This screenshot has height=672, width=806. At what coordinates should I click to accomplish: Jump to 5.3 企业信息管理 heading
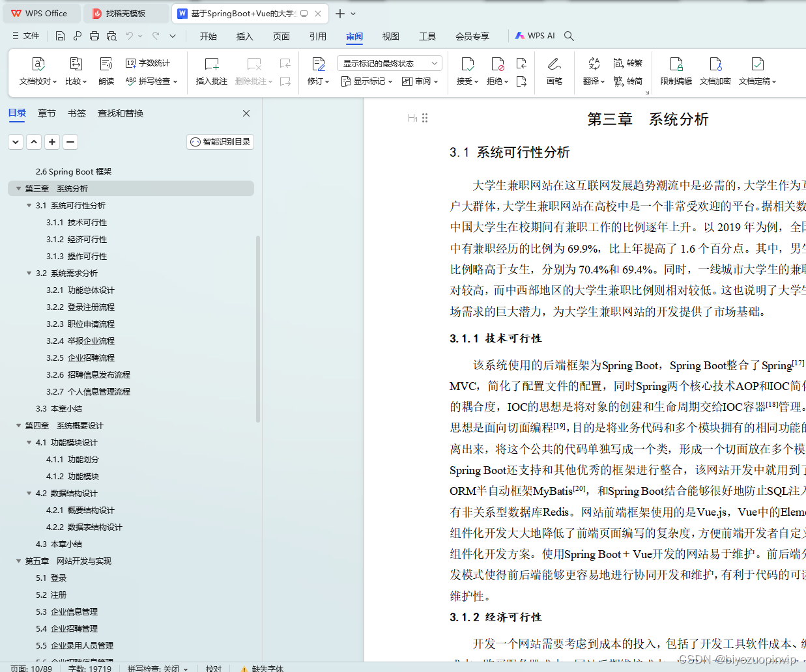[x=67, y=611]
